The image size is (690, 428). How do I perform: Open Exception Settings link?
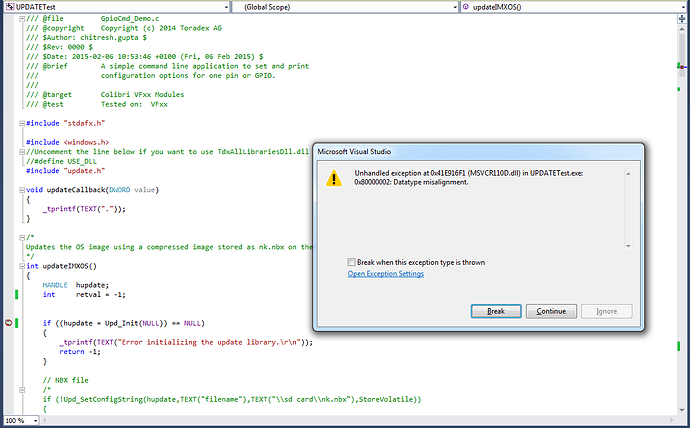tap(385, 274)
